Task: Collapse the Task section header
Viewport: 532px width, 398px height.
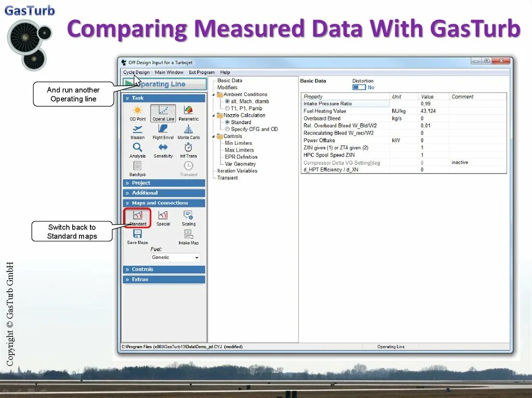Action: coord(164,98)
